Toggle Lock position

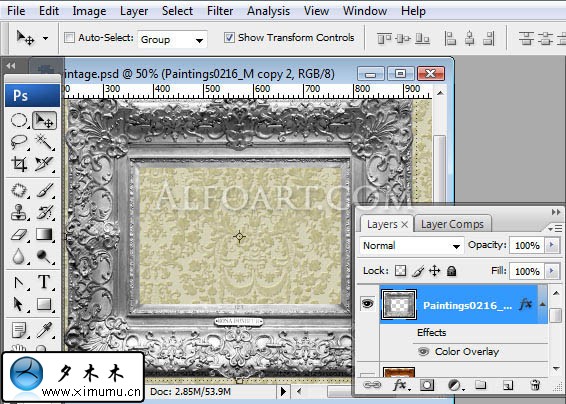[435, 271]
